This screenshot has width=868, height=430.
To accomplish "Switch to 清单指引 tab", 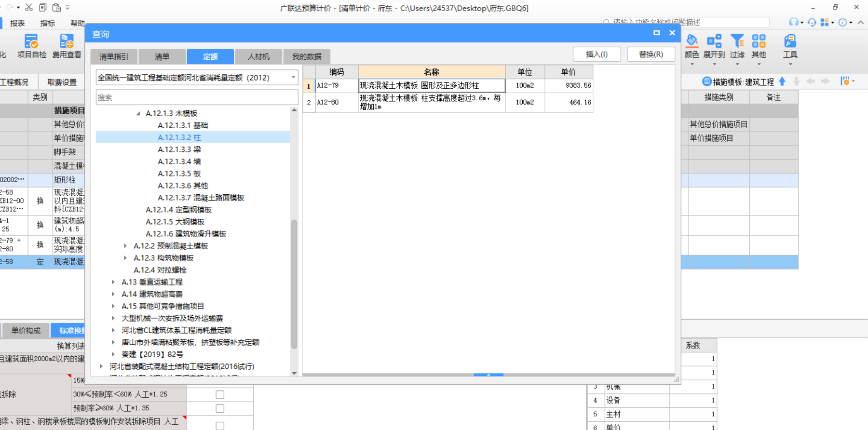I will tap(114, 56).
